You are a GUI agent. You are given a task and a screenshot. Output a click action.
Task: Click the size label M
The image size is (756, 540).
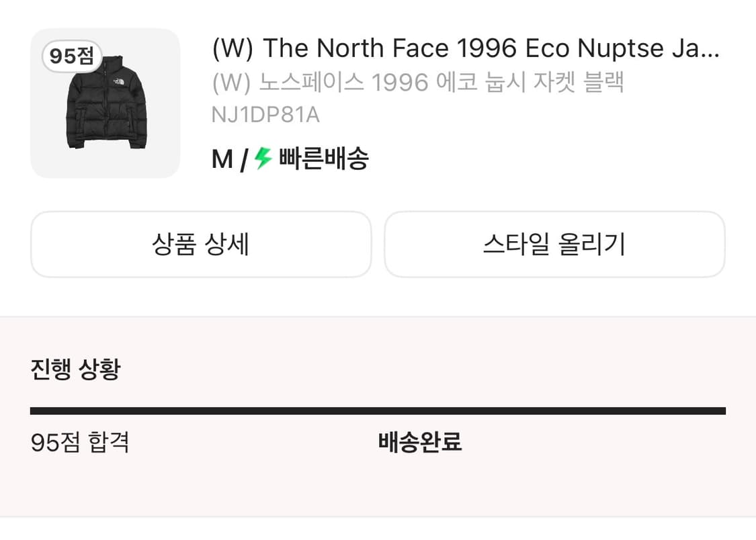(x=222, y=158)
